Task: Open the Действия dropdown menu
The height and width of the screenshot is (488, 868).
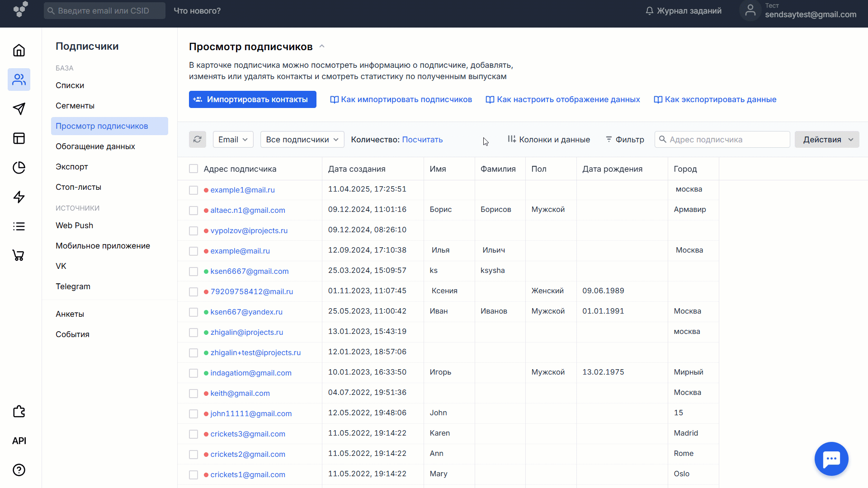Action: click(x=826, y=140)
